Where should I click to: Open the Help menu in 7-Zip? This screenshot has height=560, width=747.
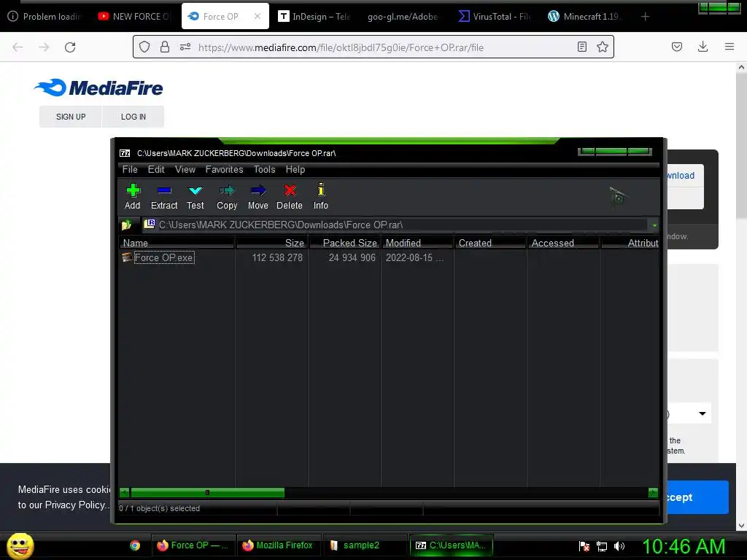(295, 169)
